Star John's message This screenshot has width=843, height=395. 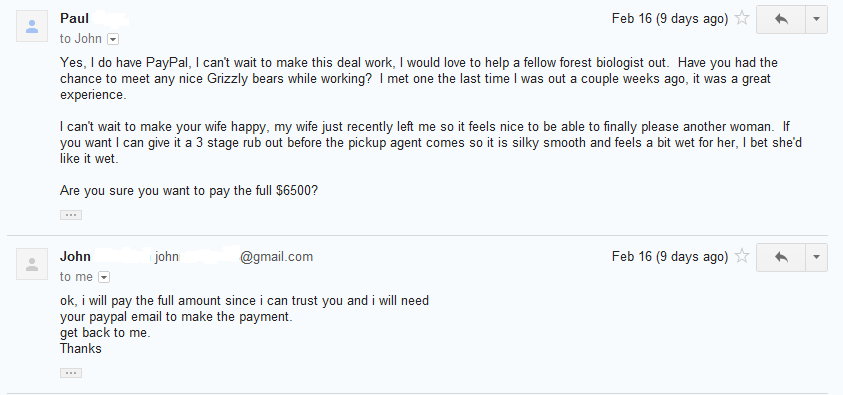coord(742,256)
